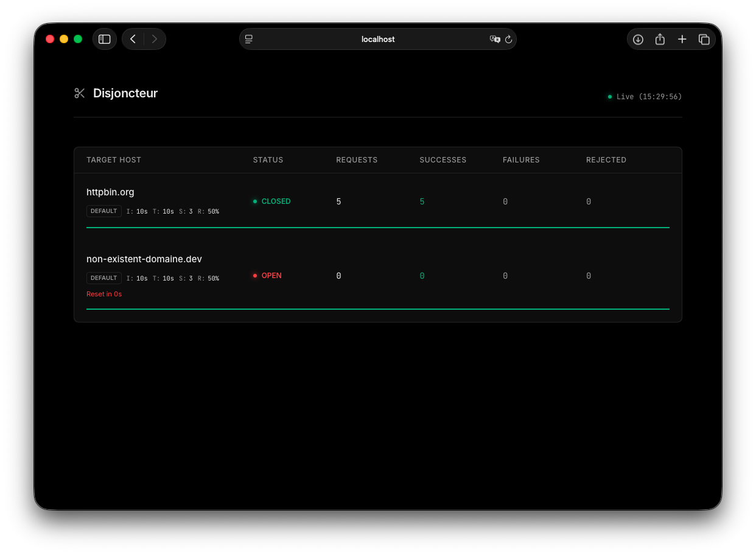Show the tab overview
The height and width of the screenshot is (555, 756).
point(704,39)
